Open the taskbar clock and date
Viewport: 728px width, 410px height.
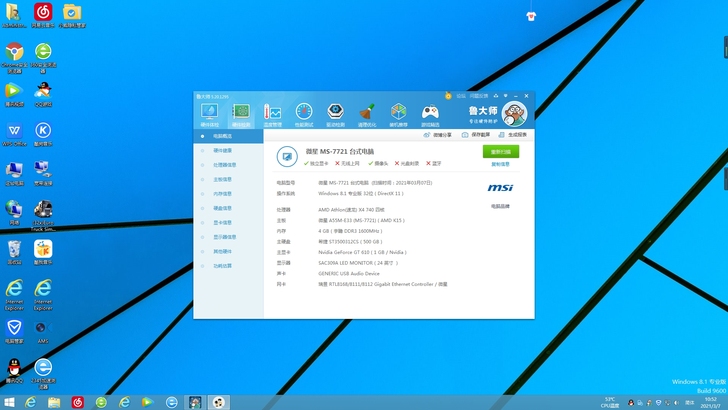(x=711, y=402)
